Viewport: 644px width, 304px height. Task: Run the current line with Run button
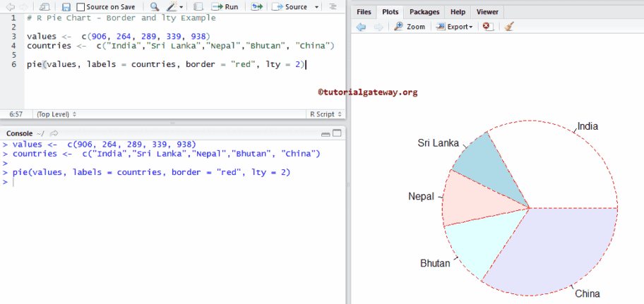click(225, 6)
